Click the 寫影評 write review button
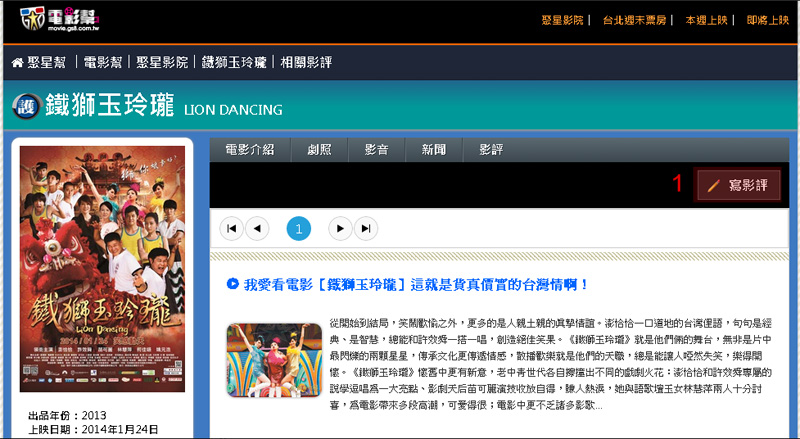The height and width of the screenshot is (439, 800). [x=738, y=185]
